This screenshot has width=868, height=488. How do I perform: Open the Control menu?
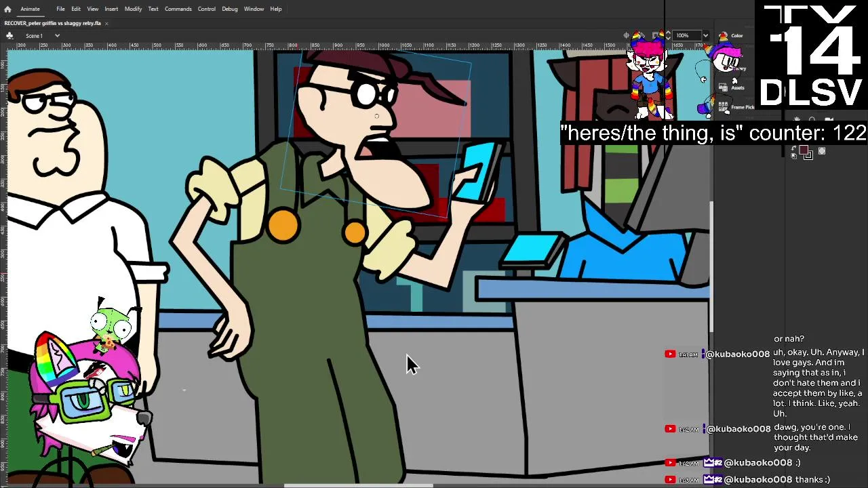[206, 9]
